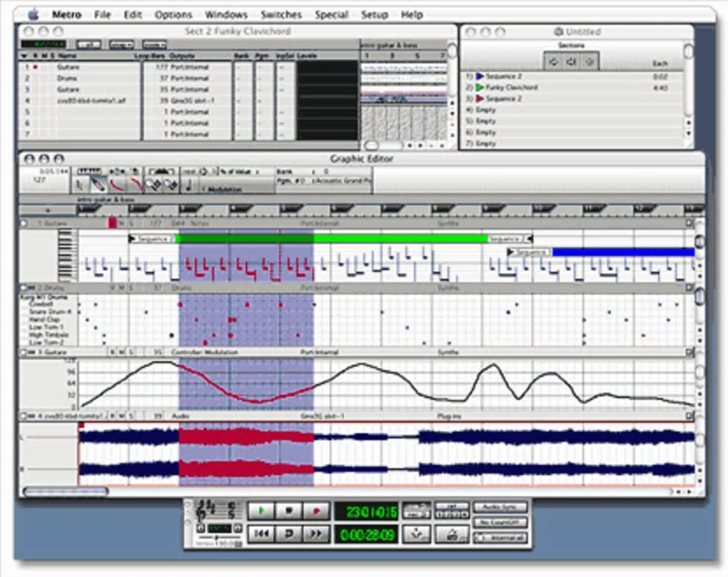The width and height of the screenshot is (728, 577).
Task: Click the first small button in tracks header
Action: click(89, 45)
